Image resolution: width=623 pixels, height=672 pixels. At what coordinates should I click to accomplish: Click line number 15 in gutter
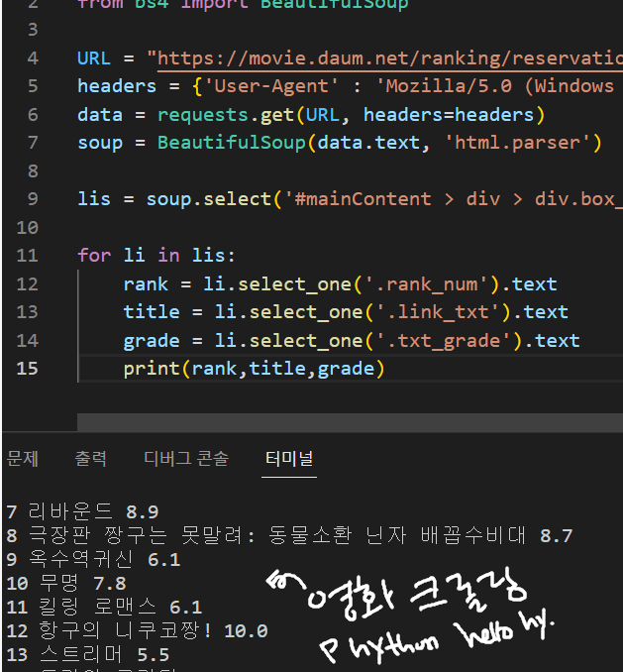(x=27, y=369)
